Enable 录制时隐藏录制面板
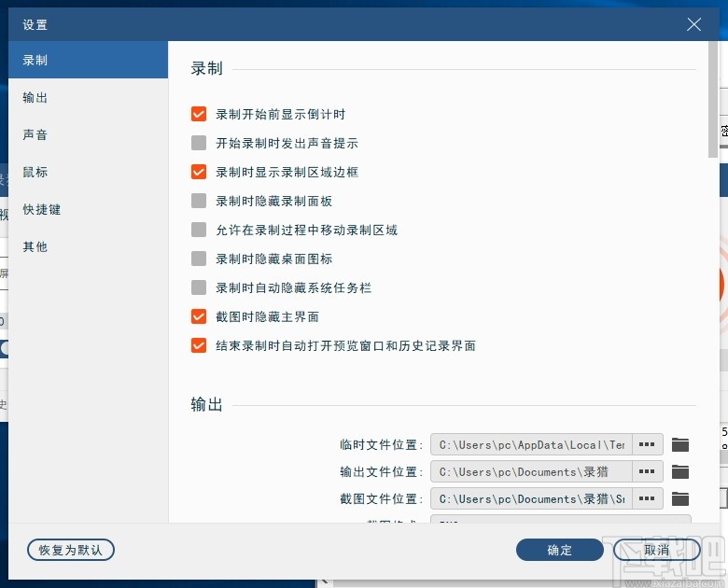Viewport: 728px width, 588px height. click(x=199, y=201)
